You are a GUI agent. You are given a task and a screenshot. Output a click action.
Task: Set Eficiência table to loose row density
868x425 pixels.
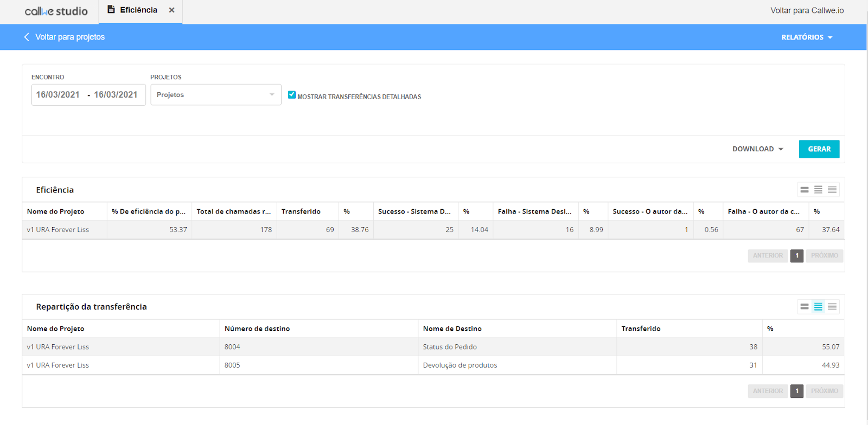click(x=805, y=190)
